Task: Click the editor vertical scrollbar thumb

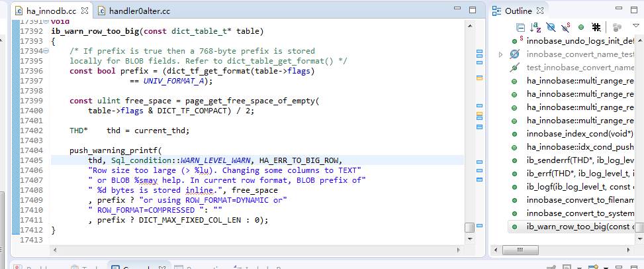Action: (469, 227)
